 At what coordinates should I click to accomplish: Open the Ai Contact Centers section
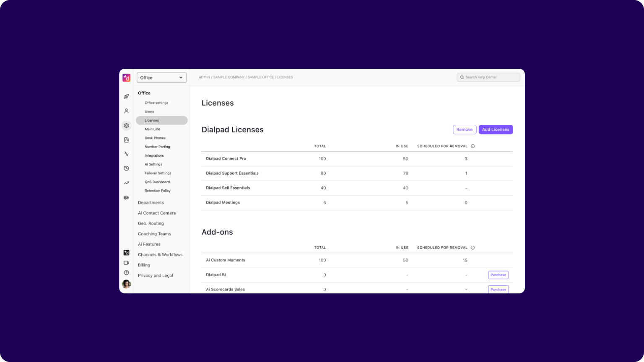[x=157, y=213]
